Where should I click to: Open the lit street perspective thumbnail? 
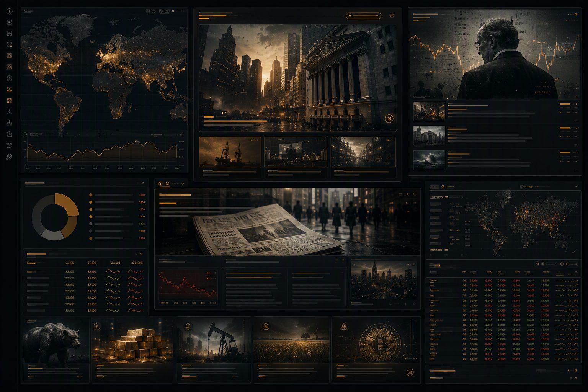[x=363, y=152]
